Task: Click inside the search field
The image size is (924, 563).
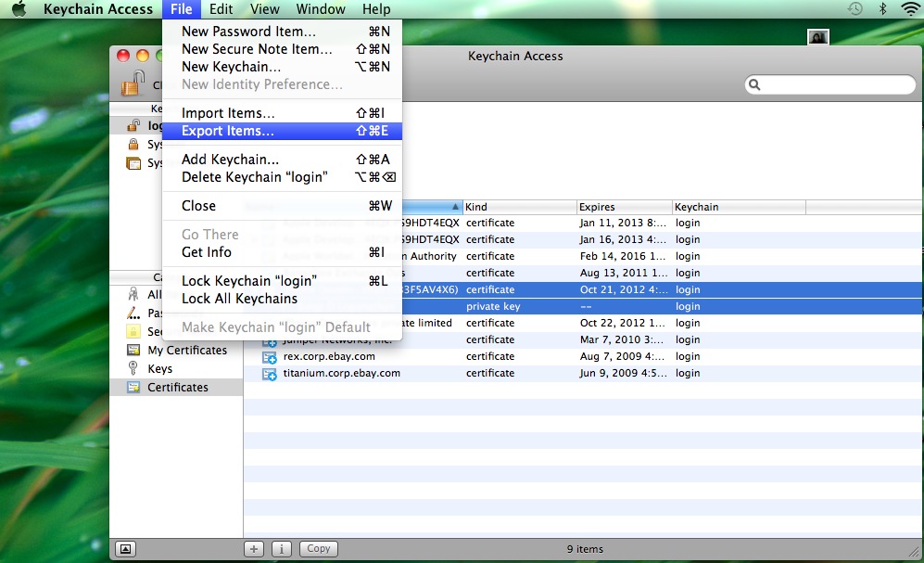Action: tap(829, 85)
